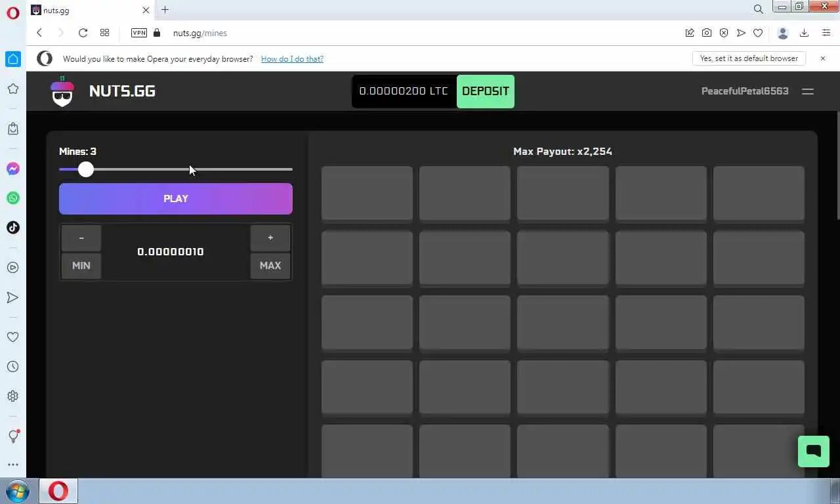The width and height of the screenshot is (840, 504).
Task: Click the green DEPOSIT button
Action: 486,91
